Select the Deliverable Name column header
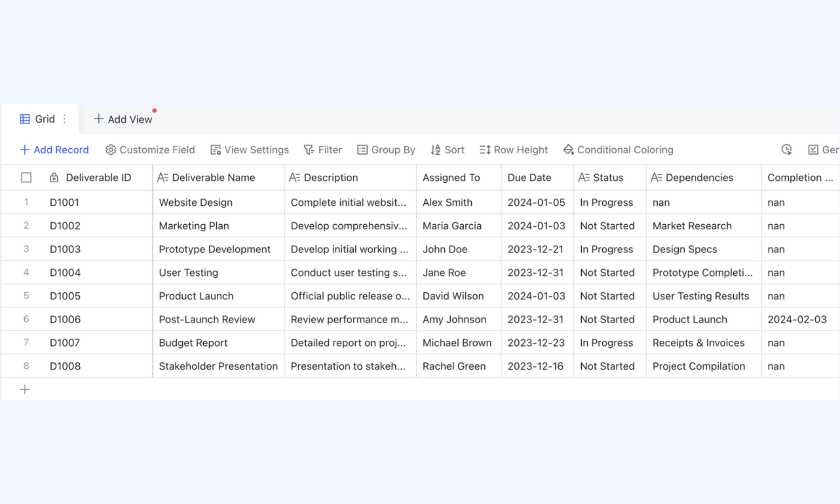 [218, 178]
